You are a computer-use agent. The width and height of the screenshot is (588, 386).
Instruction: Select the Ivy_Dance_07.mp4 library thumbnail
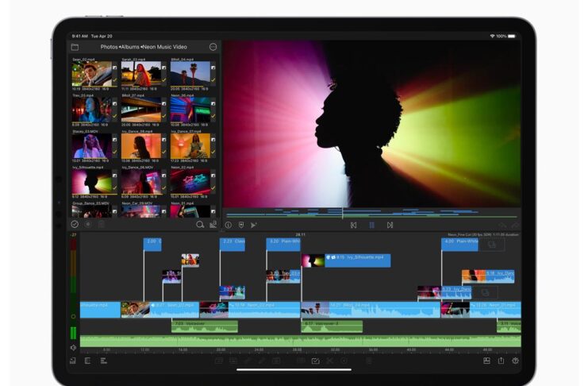click(x=190, y=145)
